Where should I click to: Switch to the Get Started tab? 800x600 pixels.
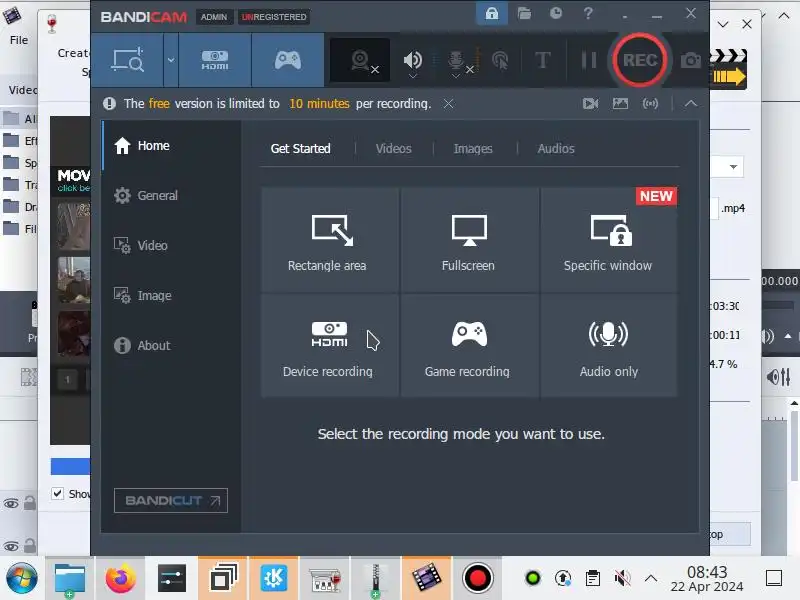click(x=301, y=148)
